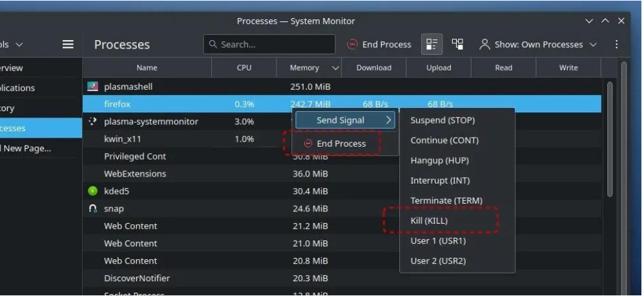Click the plasmashell process icon

point(93,87)
